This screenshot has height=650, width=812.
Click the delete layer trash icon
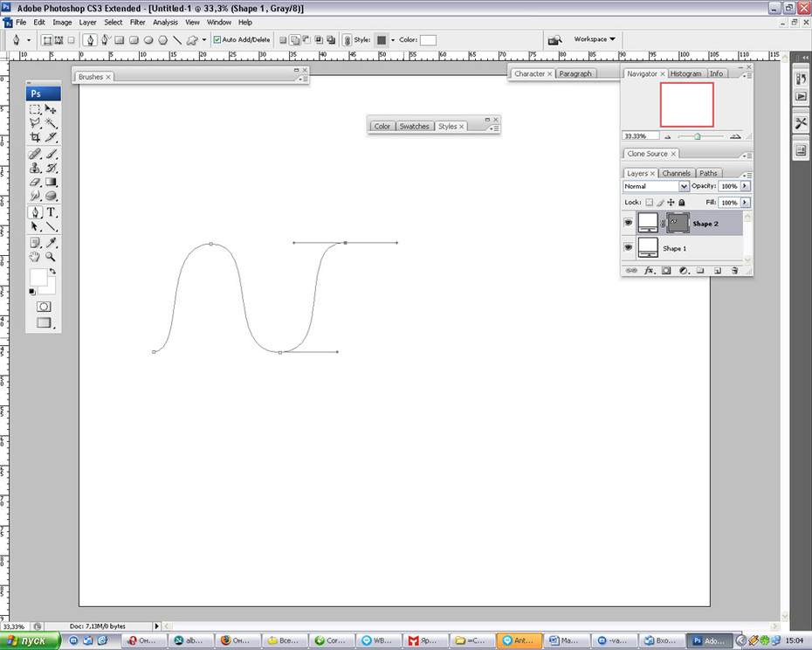coord(734,271)
